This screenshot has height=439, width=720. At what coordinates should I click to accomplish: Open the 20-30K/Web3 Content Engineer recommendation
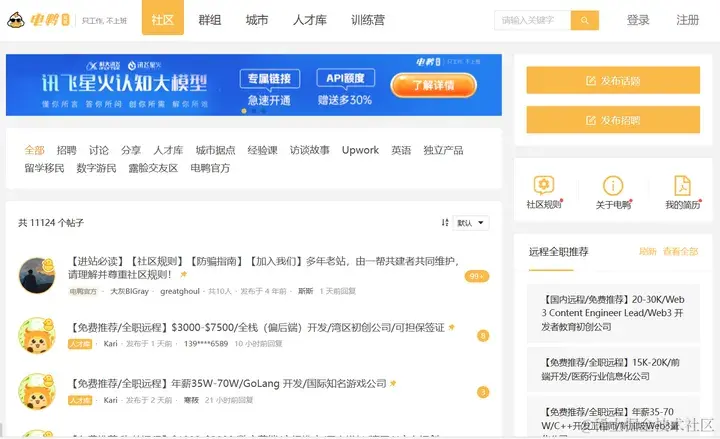(613, 313)
